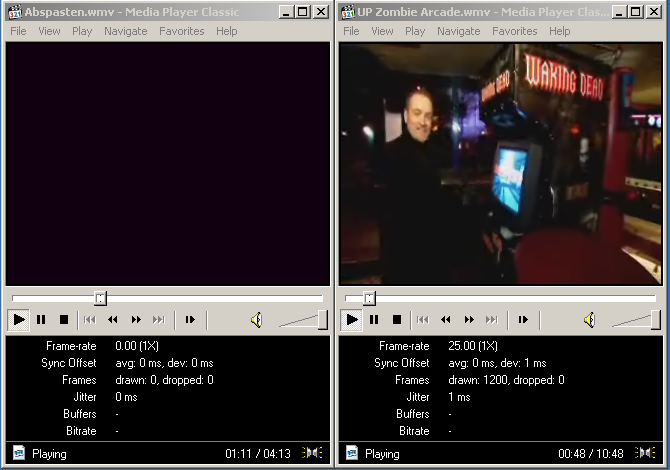Click 'drawn: 1200, dropped: 0' frames value
Screen dimensions: 670x470
coord(506,380)
